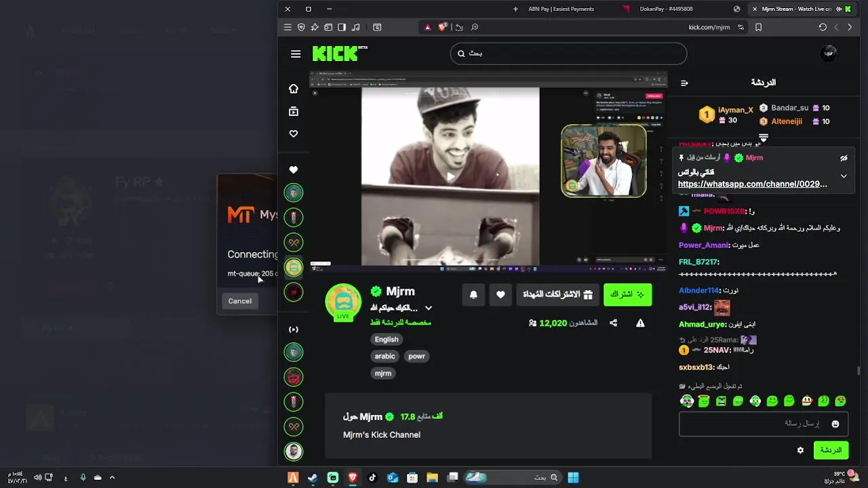Report the stream with warning icon
868x488 pixels.
click(640, 323)
